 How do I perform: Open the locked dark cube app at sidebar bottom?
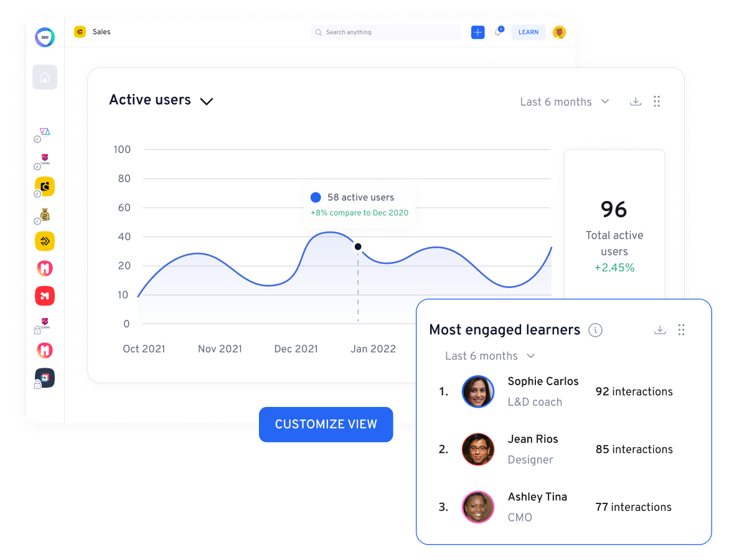pyautogui.click(x=44, y=378)
